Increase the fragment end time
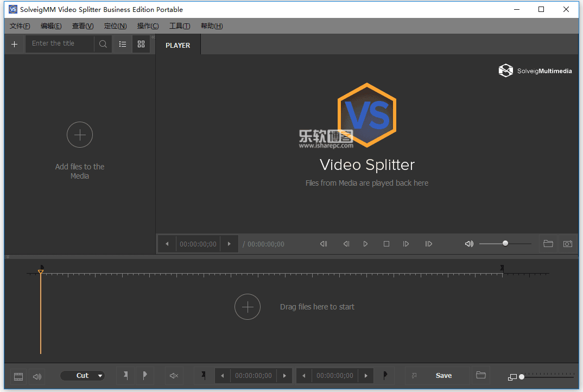583x392 pixels. click(x=366, y=376)
